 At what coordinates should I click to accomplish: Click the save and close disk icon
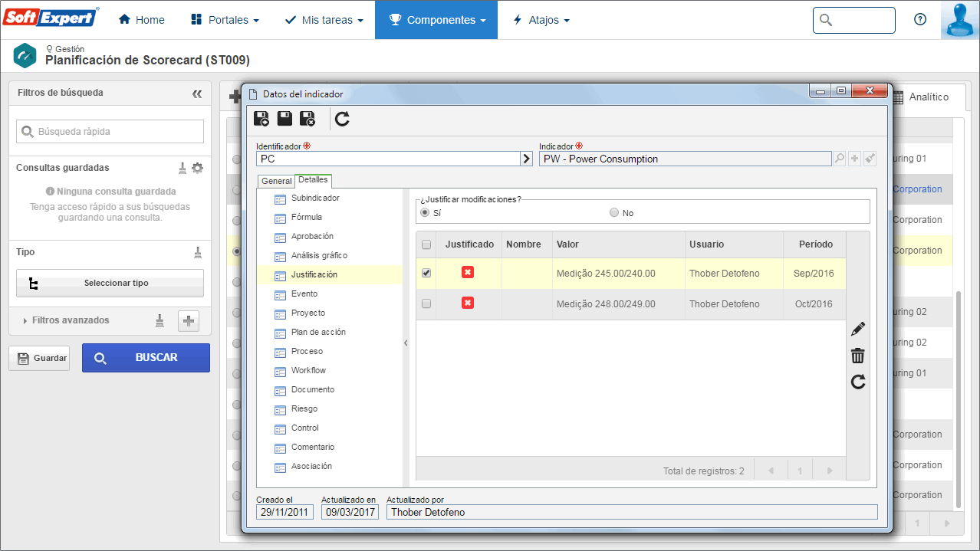(307, 119)
